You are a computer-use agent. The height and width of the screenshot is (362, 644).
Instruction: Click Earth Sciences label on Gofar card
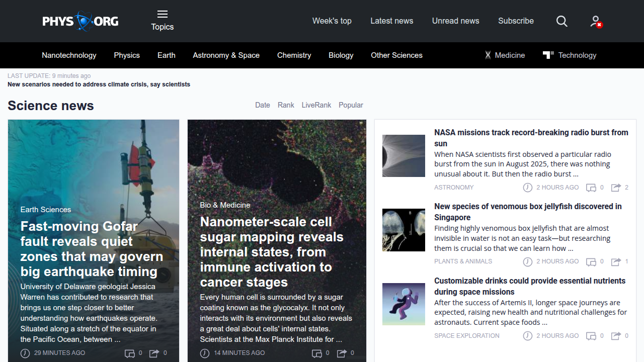coord(46,210)
